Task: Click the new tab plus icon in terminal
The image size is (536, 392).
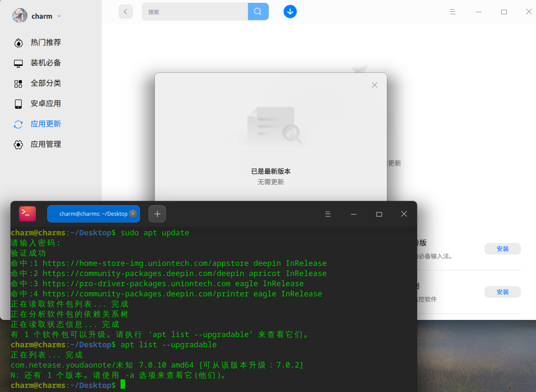Action: [157, 213]
